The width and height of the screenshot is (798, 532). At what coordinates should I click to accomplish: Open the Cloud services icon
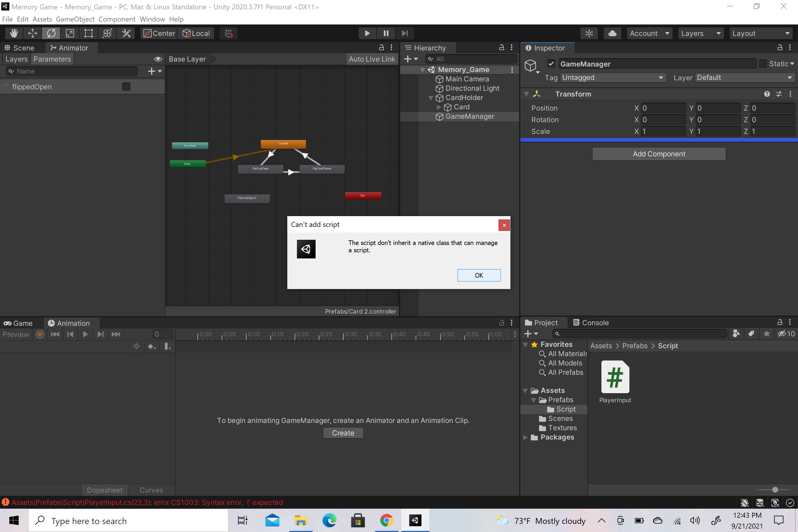(x=612, y=33)
